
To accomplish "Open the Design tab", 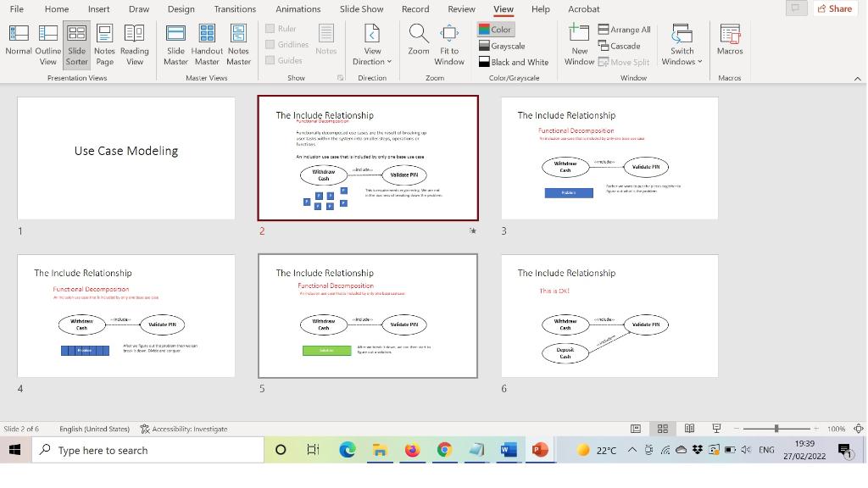I will click(181, 8).
